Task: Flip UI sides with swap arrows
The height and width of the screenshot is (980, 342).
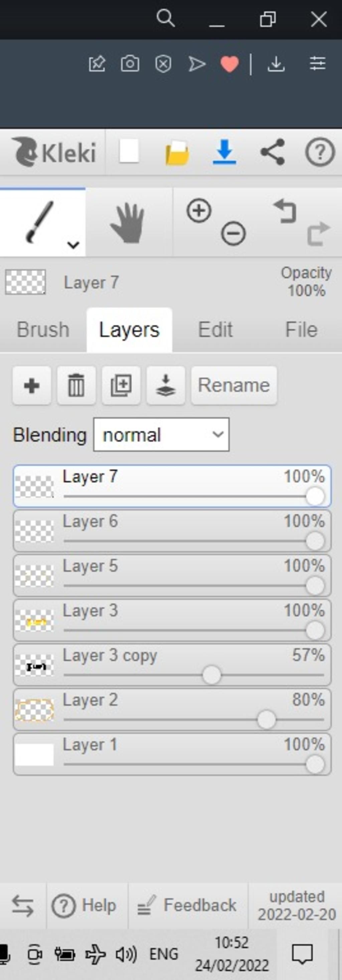Action: [x=23, y=906]
